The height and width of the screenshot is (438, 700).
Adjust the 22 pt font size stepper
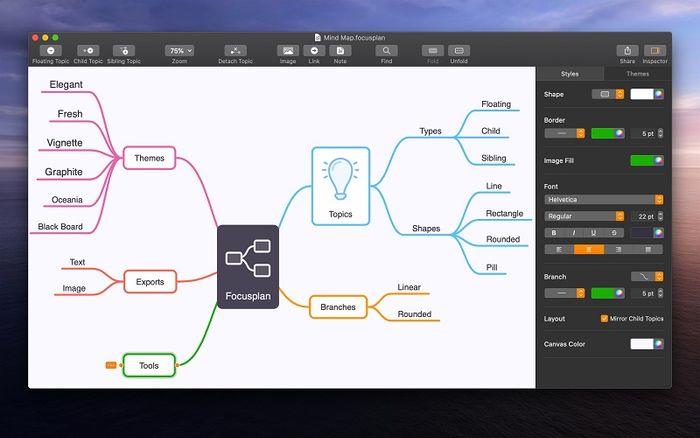pyautogui.click(x=660, y=216)
